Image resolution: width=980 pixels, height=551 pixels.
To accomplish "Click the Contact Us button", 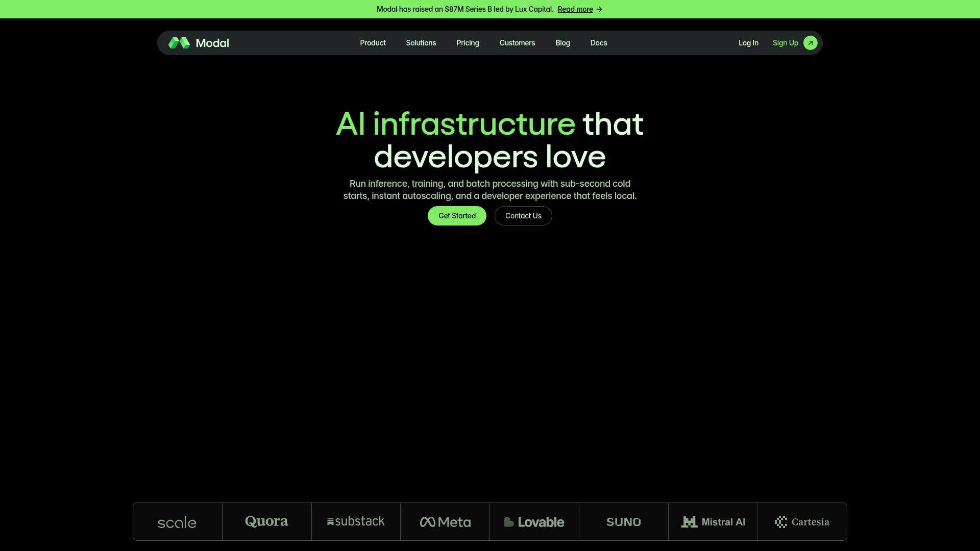I will click(x=523, y=215).
